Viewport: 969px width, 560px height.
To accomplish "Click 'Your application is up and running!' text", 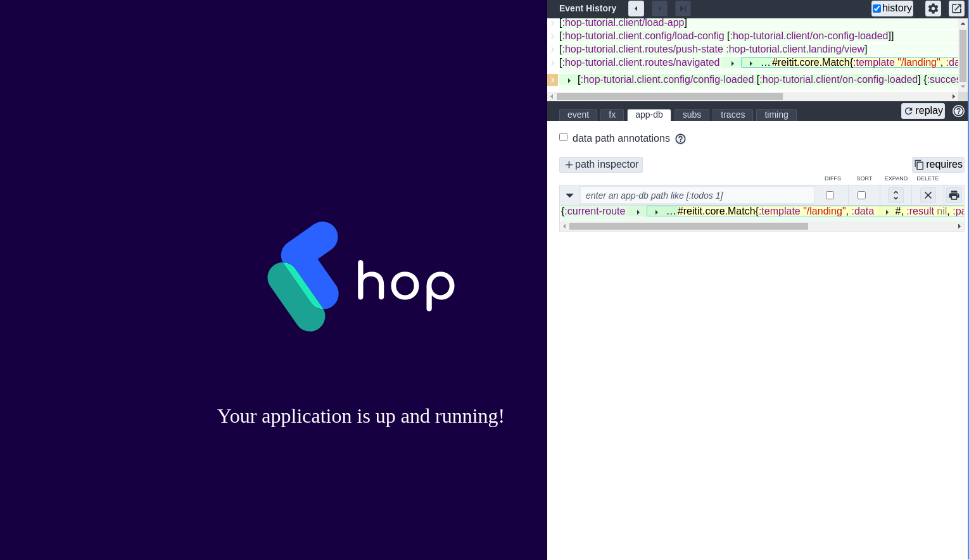I will 360,416.
